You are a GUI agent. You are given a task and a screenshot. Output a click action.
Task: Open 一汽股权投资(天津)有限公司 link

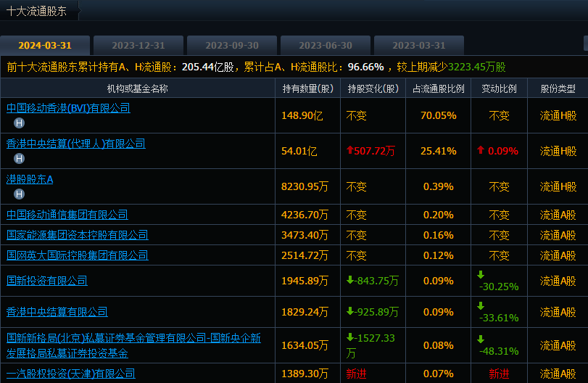(x=71, y=374)
